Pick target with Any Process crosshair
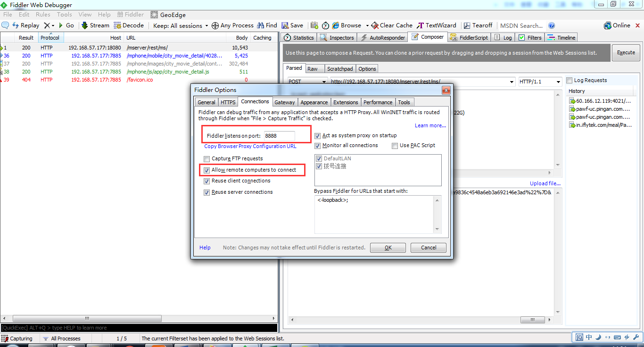This screenshot has height=347, width=644. click(232, 25)
